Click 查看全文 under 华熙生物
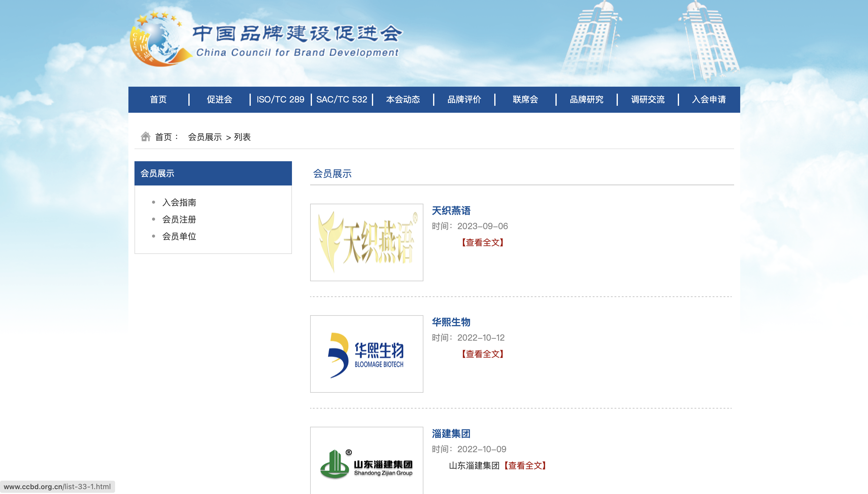 482,354
